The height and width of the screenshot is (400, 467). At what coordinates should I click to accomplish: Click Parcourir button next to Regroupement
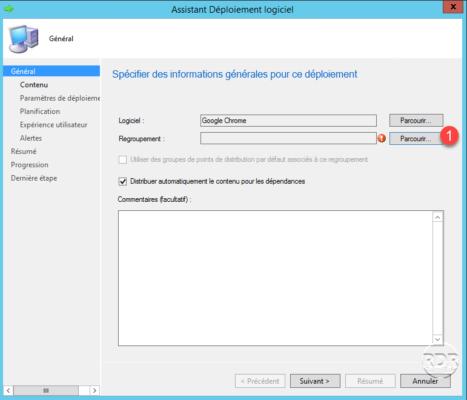pos(416,138)
